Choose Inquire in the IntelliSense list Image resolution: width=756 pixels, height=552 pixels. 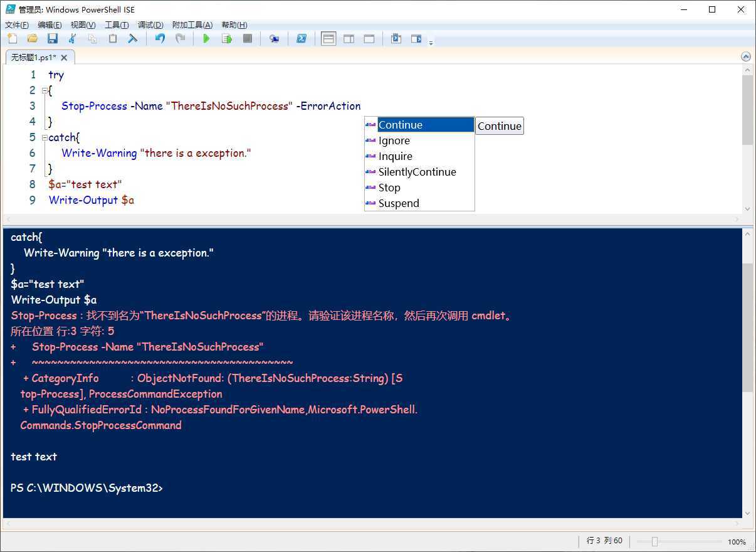pos(419,156)
